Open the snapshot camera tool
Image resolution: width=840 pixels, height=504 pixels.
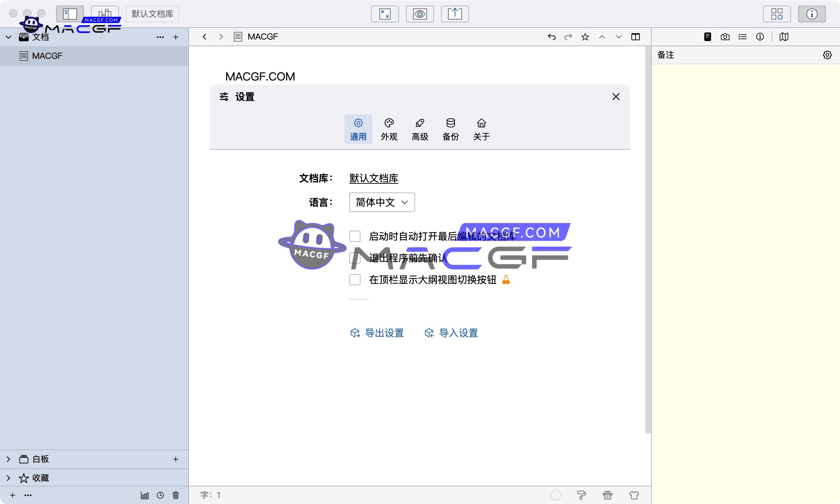coord(725,37)
